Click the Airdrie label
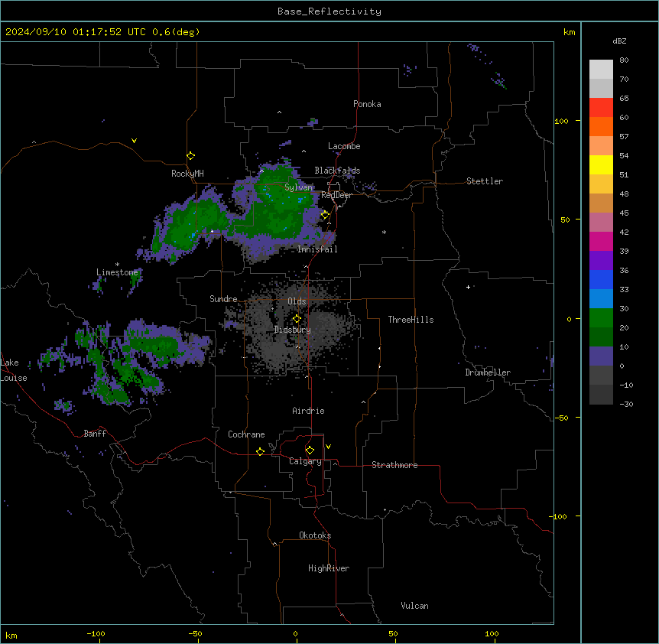 tap(308, 411)
